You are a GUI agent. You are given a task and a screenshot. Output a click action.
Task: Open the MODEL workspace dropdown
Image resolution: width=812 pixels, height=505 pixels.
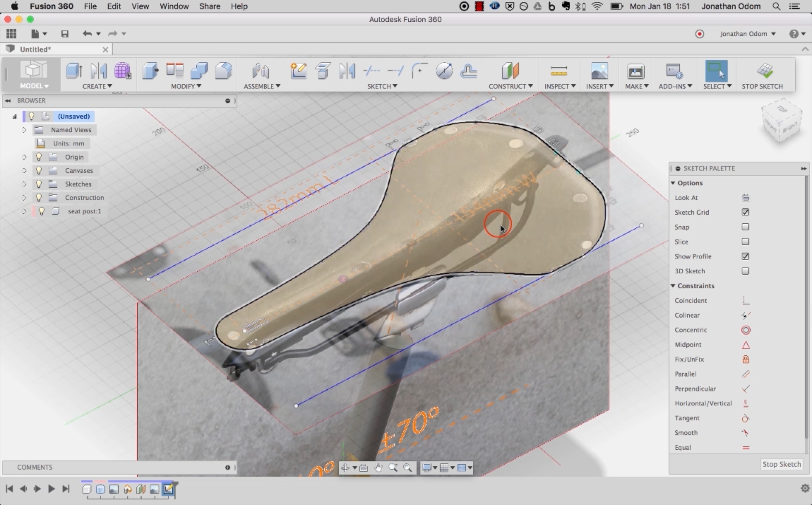pos(34,86)
